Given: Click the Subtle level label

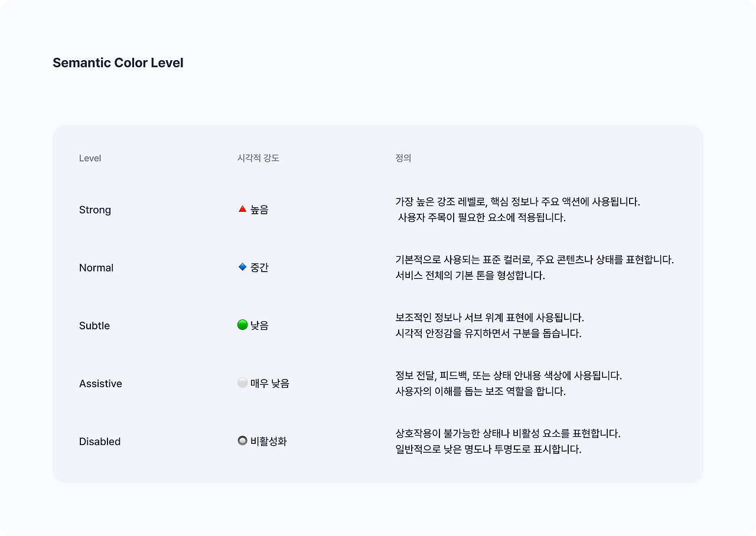Looking at the screenshot, I should point(94,325).
